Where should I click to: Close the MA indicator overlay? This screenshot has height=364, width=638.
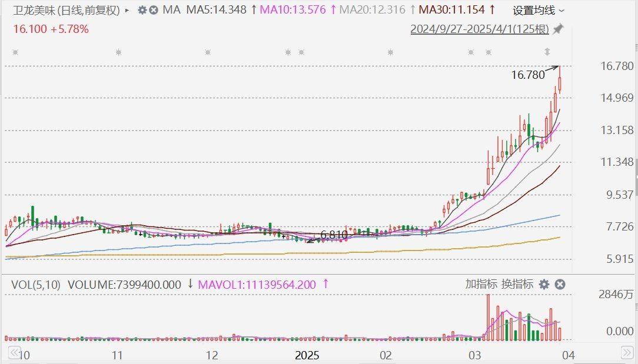pyautogui.click(x=154, y=10)
